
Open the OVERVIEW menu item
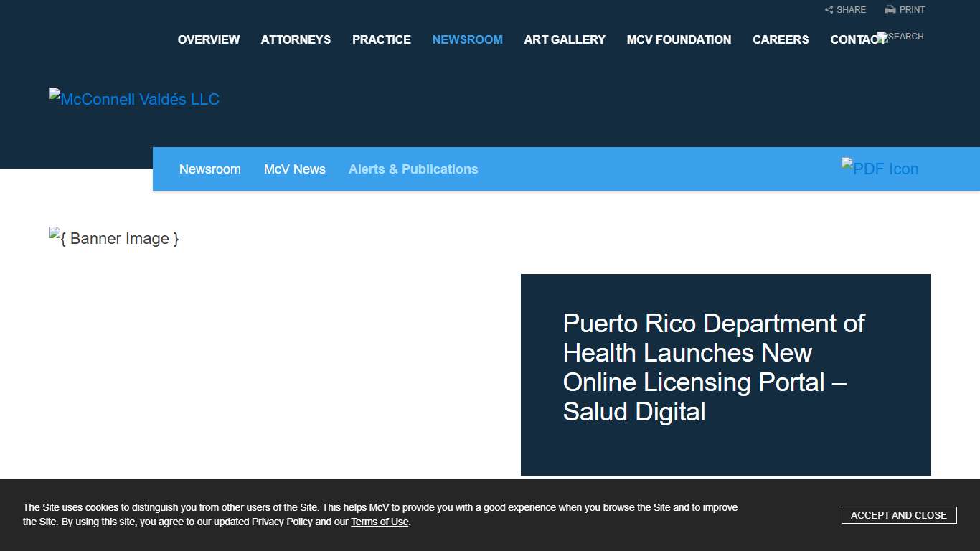208,39
